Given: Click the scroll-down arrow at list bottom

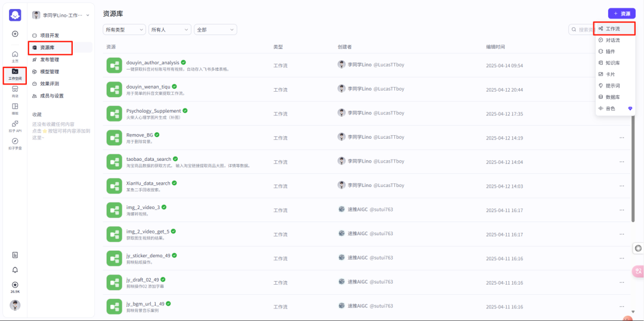Looking at the screenshot, I should [x=633, y=311].
